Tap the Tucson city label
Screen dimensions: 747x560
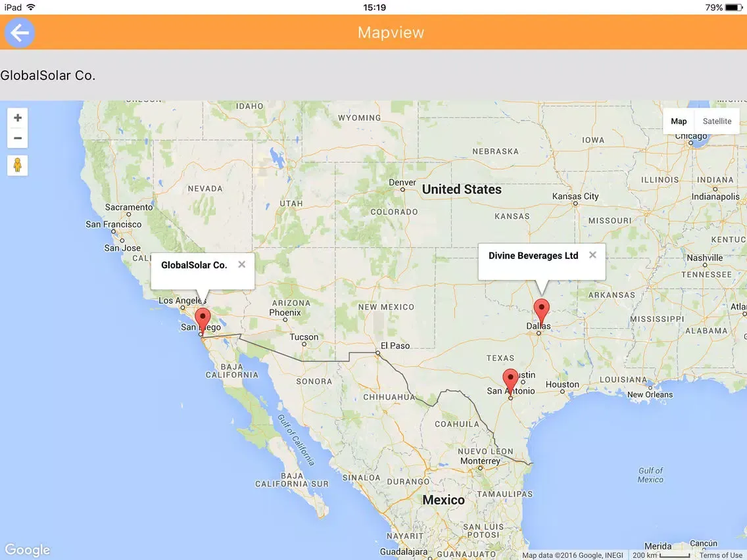(x=304, y=337)
